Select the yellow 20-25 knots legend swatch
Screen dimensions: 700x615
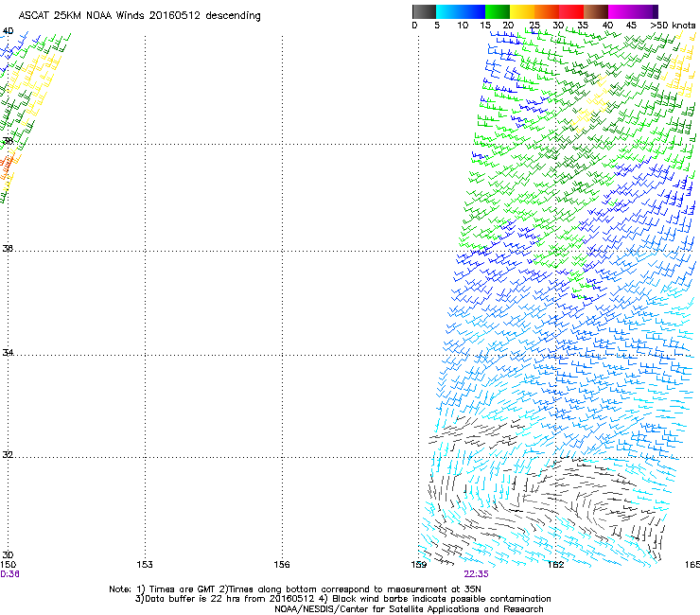522,11
